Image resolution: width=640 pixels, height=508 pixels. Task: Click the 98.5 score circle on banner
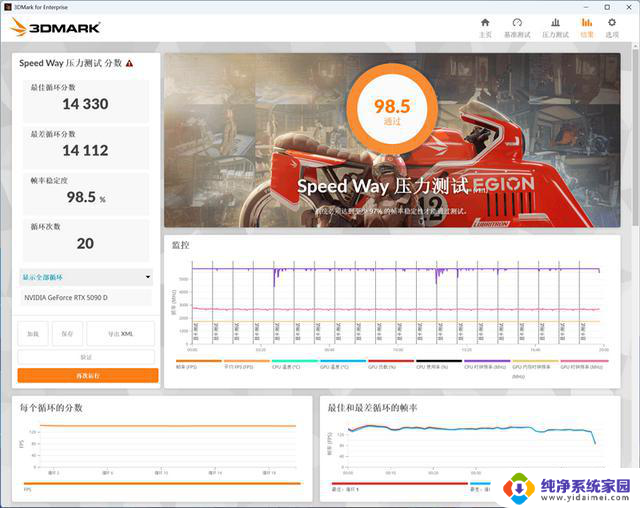(x=392, y=109)
